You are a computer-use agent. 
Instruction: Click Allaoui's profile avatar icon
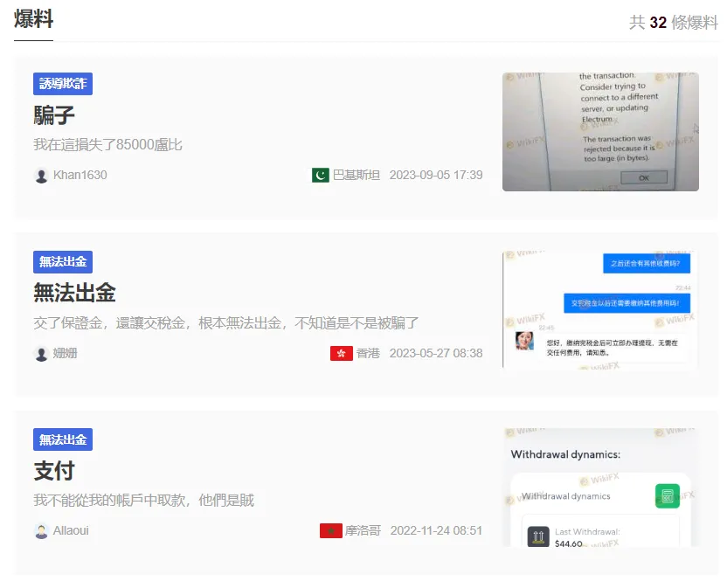click(41, 531)
